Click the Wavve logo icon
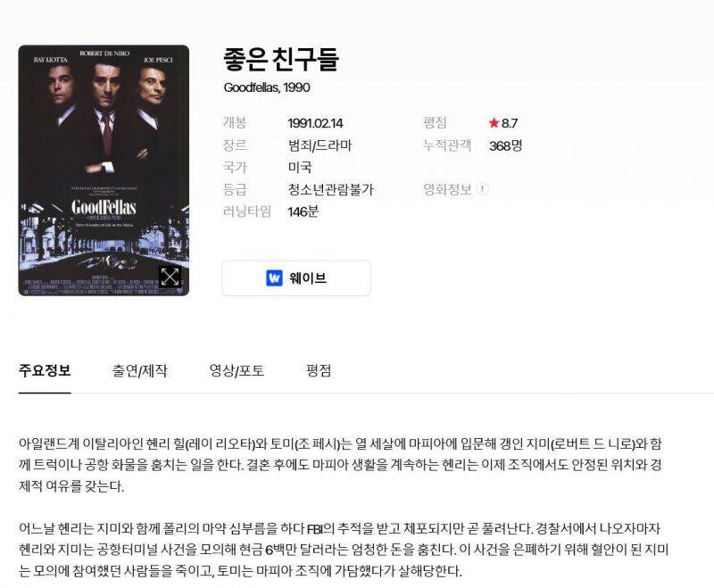 click(274, 277)
